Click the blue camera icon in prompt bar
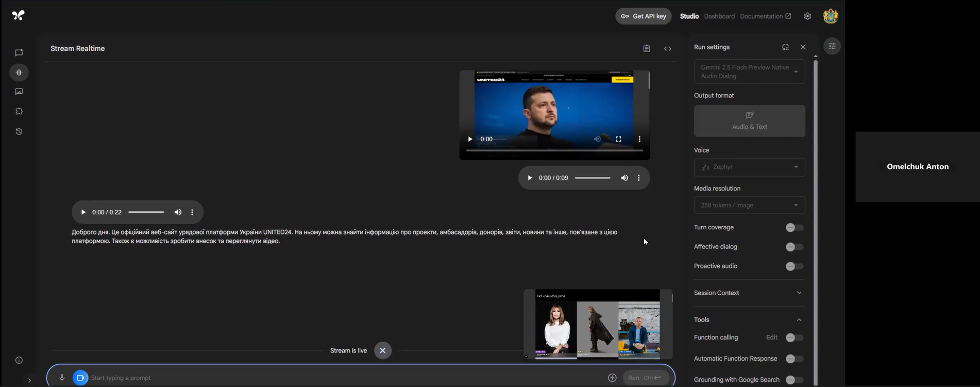Image resolution: width=980 pixels, height=387 pixels. tap(80, 378)
